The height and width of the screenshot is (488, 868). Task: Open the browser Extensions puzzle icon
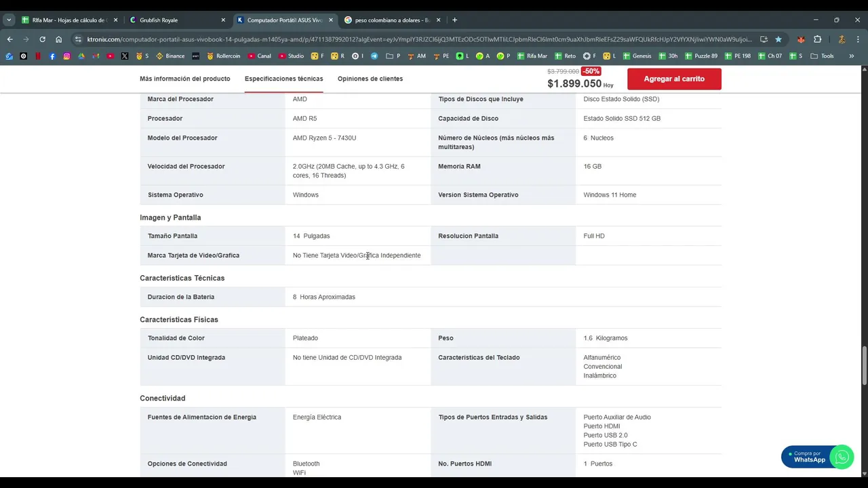[817, 39]
